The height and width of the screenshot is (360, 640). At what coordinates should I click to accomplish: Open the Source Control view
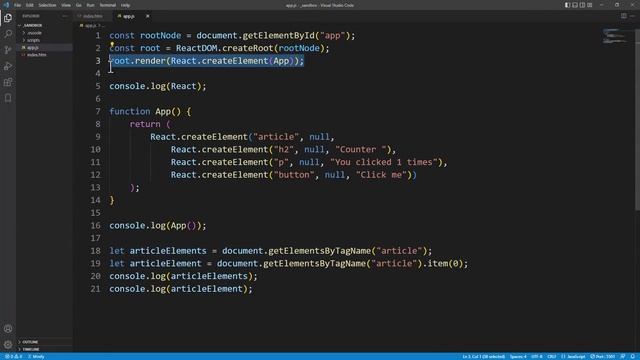point(8,50)
